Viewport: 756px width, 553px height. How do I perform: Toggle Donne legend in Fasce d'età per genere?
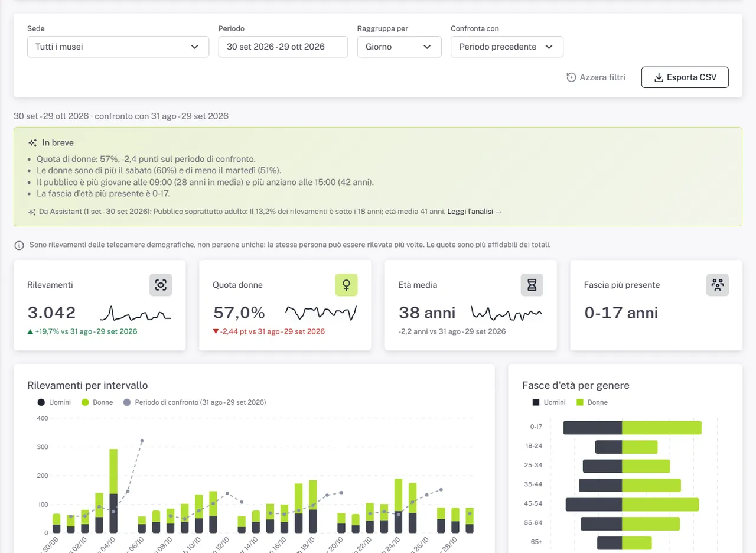(592, 402)
